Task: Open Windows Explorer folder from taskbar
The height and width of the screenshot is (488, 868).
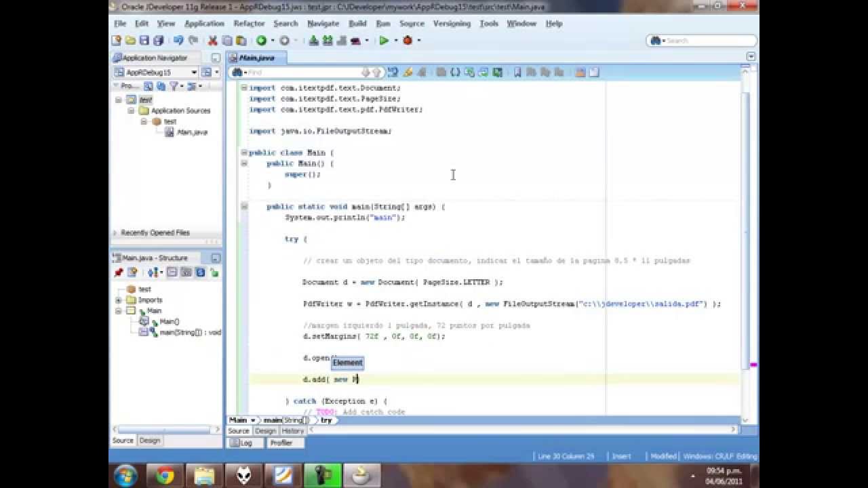Action: point(203,476)
